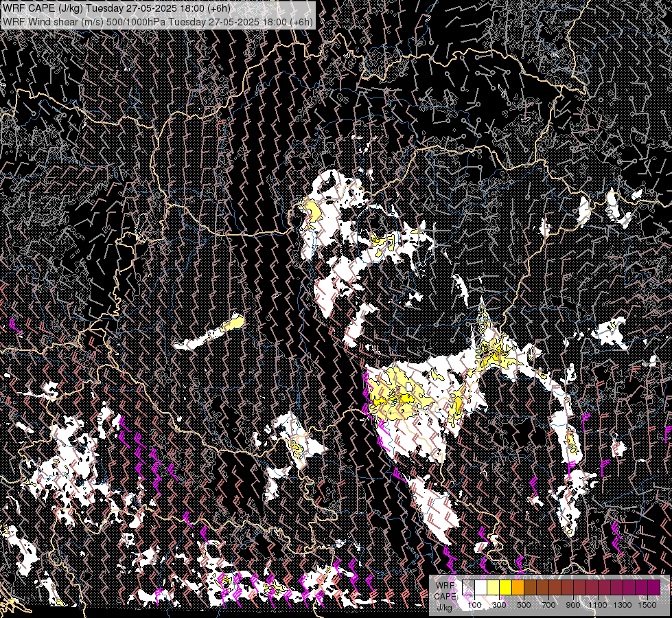This screenshot has width=672, height=618.
Task: Click the 1500 legend value
Action: [x=647, y=605]
